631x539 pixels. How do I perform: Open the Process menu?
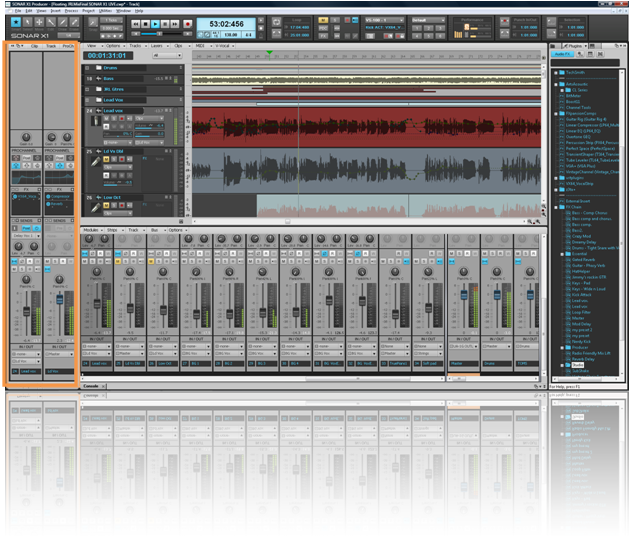[x=71, y=11]
